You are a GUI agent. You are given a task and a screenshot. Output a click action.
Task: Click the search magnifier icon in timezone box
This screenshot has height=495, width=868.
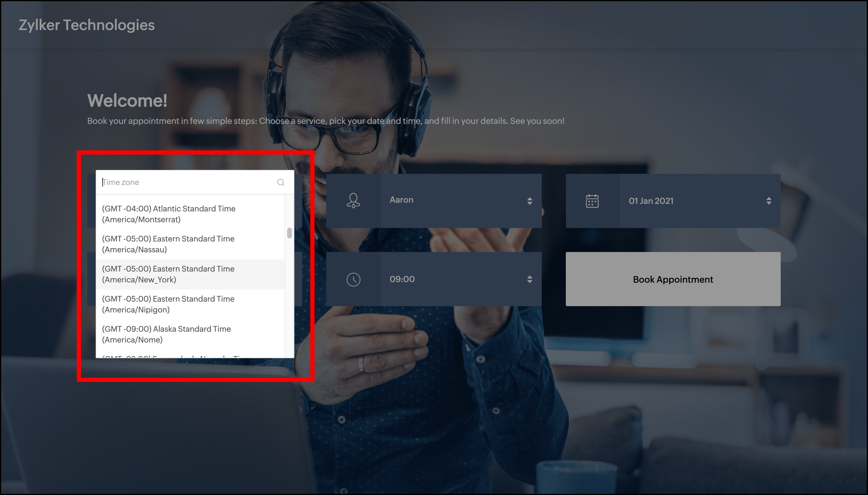[281, 182]
